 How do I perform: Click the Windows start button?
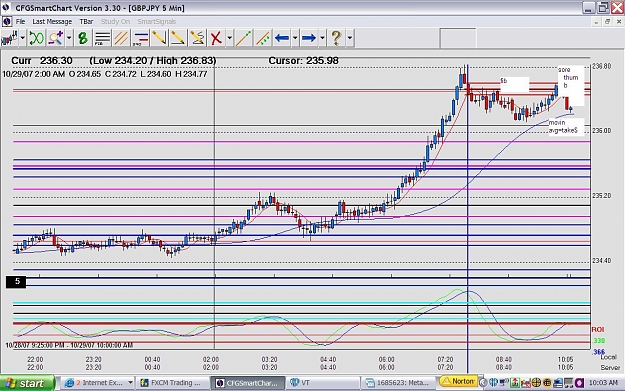[27, 383]
